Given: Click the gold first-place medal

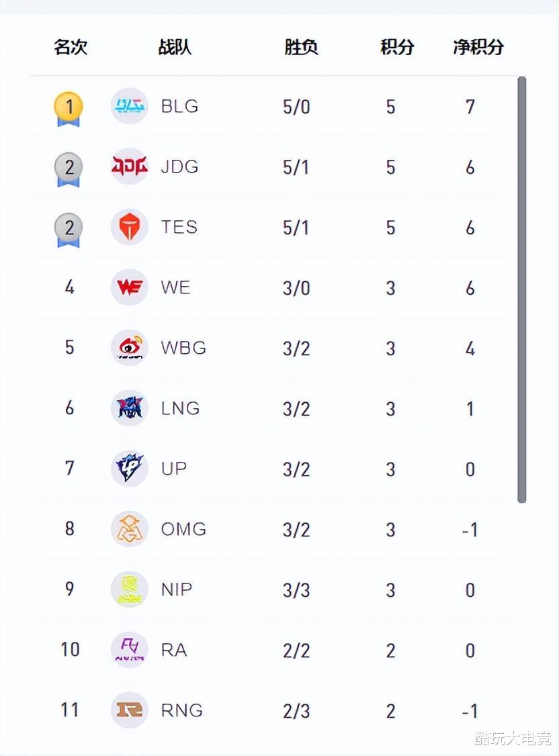Looking at the screenshot, I should 69,109.
